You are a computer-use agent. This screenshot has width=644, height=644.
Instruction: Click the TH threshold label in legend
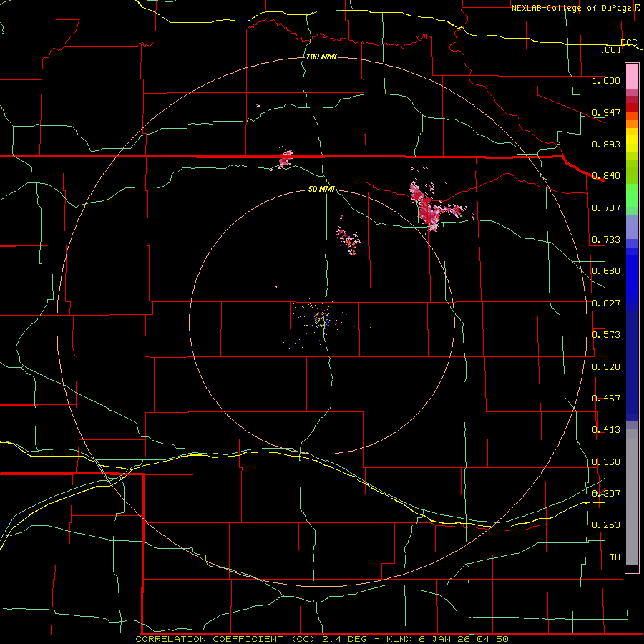(615, 557)
